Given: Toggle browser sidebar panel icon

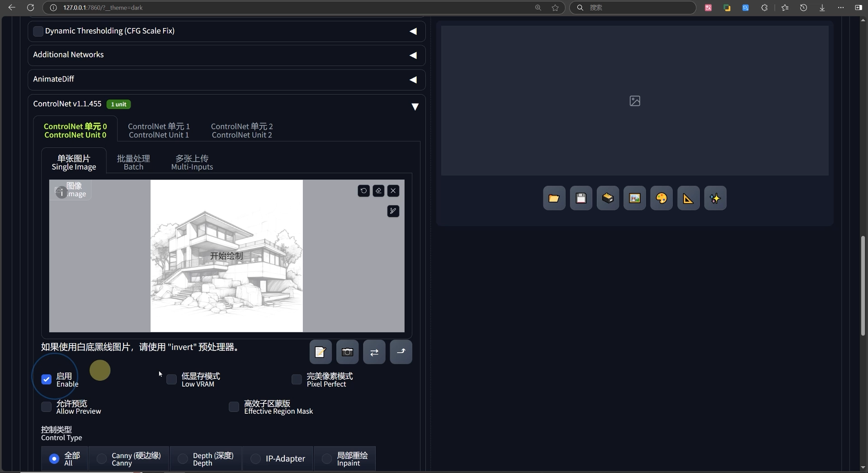Looking at the screenshot, I should click(x=858, y=8).
